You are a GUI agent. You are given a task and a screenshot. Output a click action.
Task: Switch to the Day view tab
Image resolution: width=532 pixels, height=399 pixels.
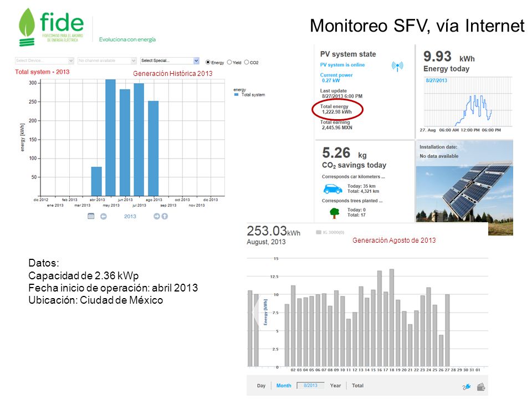click(261, 386)
